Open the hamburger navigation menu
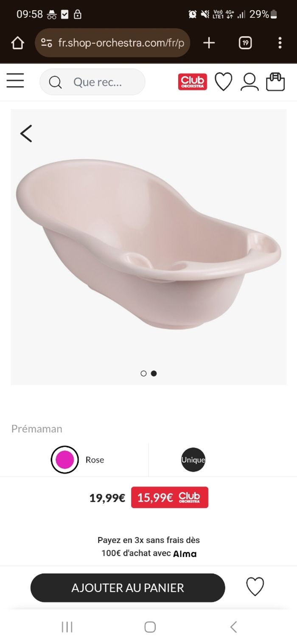Screen dimensions: 297x644 click(15, 81)
